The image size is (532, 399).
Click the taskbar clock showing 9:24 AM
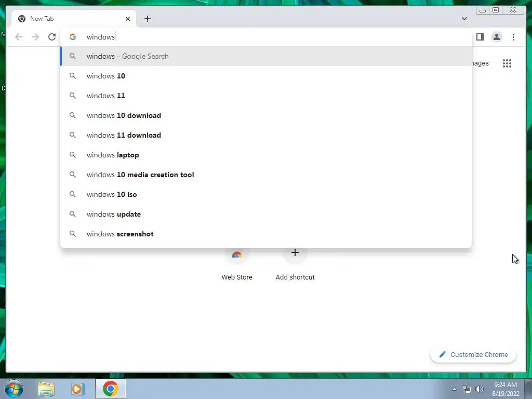(506, 389)
